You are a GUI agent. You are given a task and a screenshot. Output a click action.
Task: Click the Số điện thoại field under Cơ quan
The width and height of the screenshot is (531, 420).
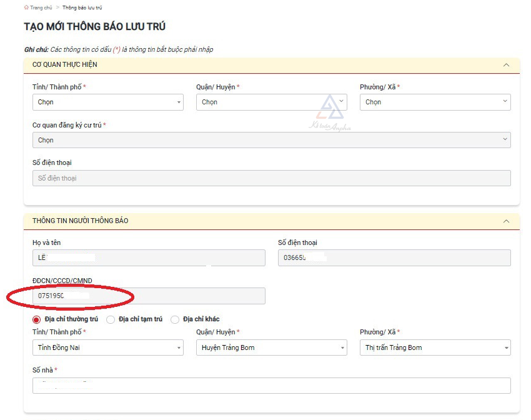pos(271,178)
